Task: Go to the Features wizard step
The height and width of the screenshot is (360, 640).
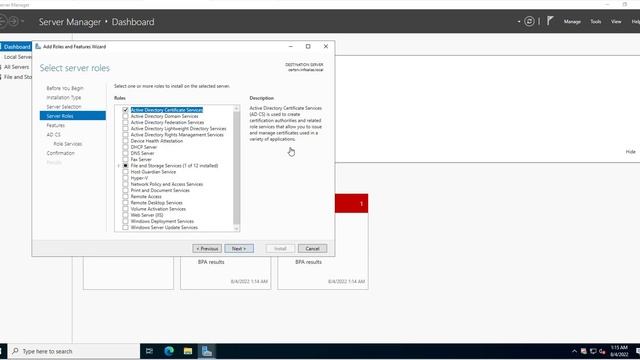Action: pyautogui.click(x=56, y=125)
